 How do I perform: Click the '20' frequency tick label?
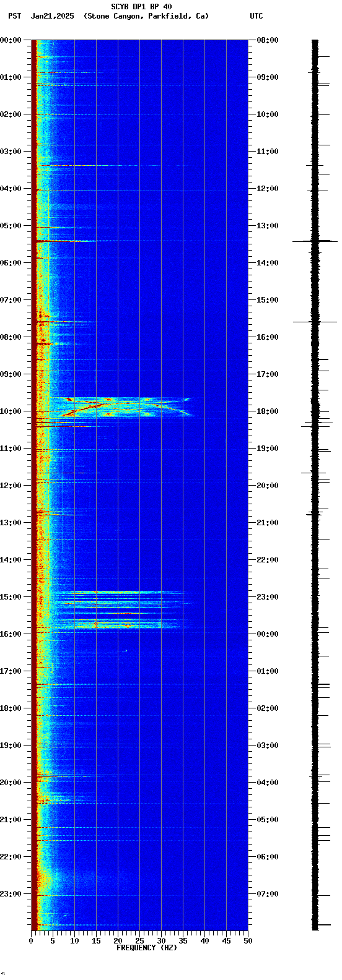click(118, 941)
